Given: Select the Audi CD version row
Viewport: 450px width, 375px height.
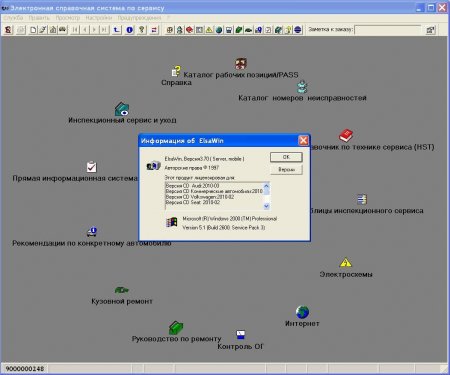Looking at the screenshot, I should 214,186.
